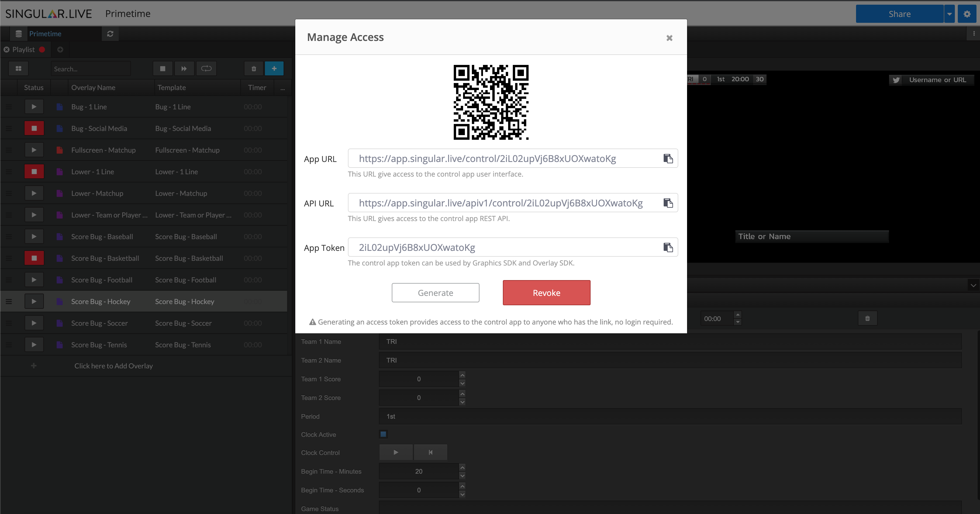The width and height of the screenshot is (980, 514).
Task: Open the vertical ellipsis menu at right edge
Action: pos(974,34)
